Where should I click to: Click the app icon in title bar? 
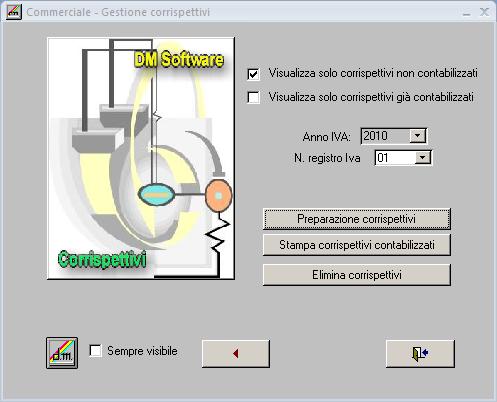click(14, 12)
